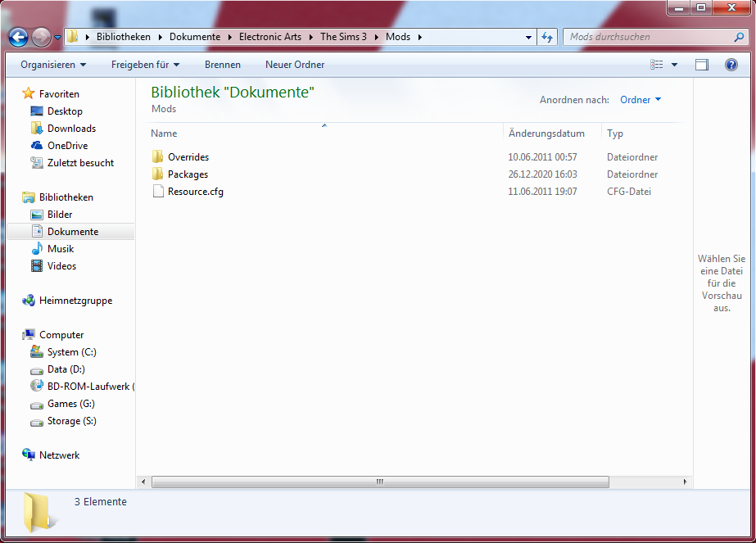Open the Games (G:) drive
The height and width of the screenshot is (543, 756).
(x=71, y=404)
